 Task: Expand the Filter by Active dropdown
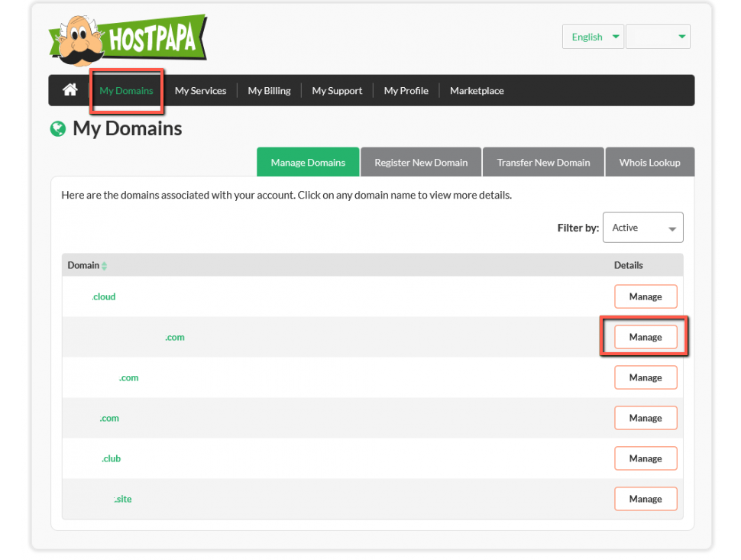[642, 228]
